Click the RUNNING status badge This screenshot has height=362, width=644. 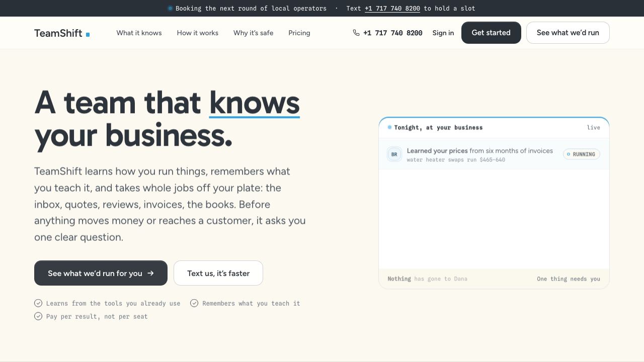pyautogui.click(x=582, y=154)
